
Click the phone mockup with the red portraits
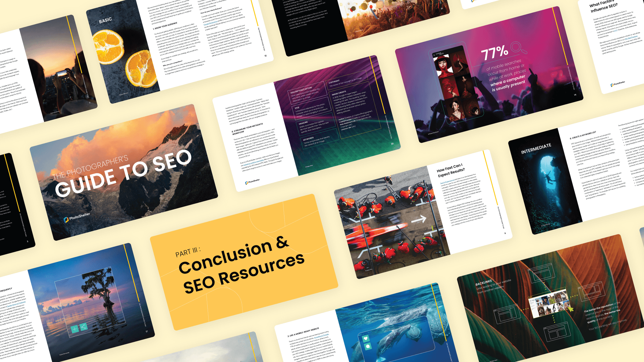coord(455,83)
